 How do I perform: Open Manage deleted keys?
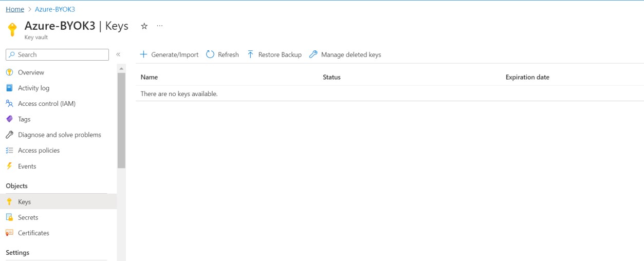[x=345, y=54]
